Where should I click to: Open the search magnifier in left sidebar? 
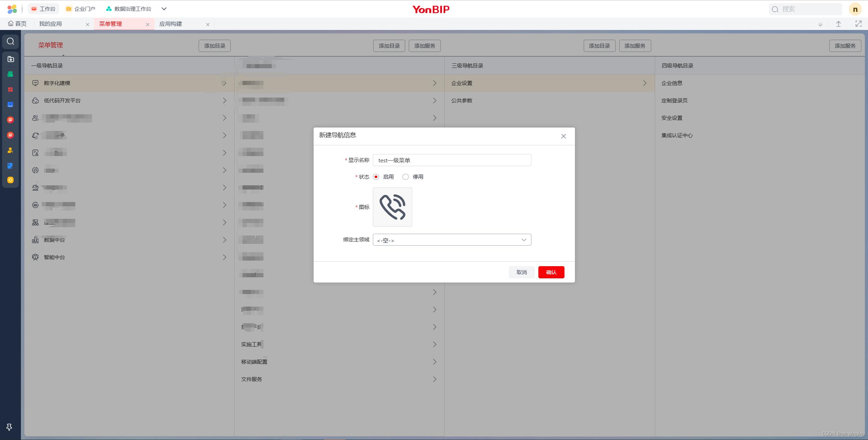click(10, 41)
